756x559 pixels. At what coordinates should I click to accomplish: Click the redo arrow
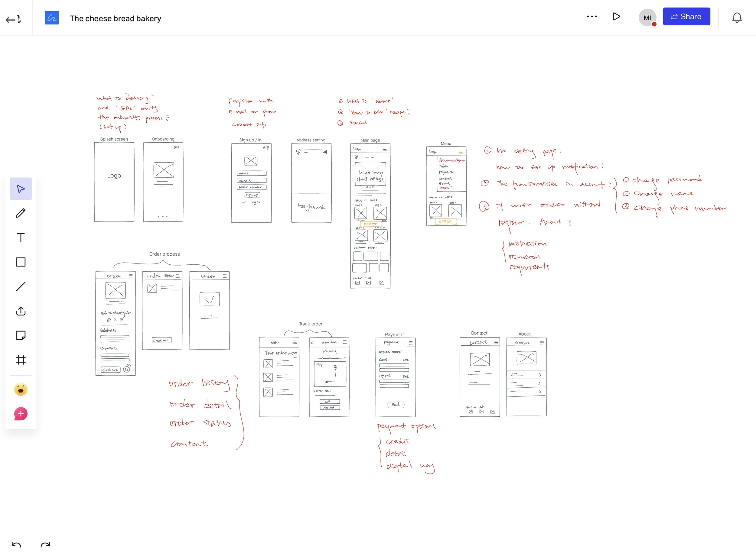pyautogui.click(x=45, y=545)
